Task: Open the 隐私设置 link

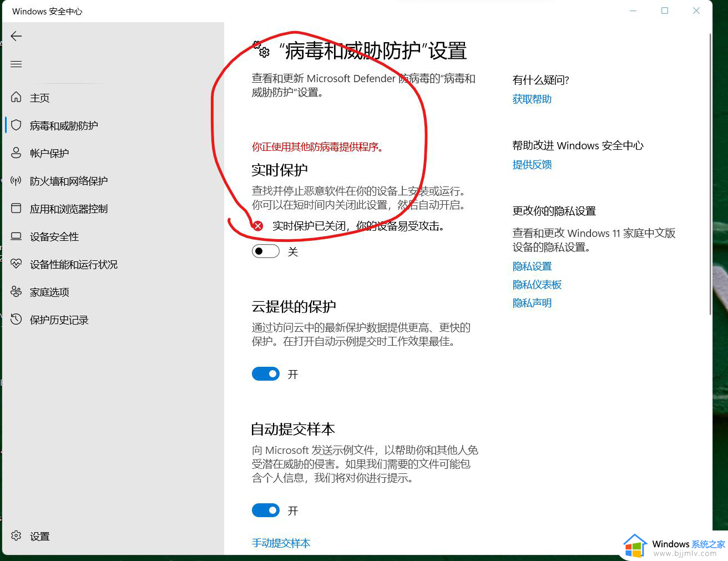Action: pos(532,266)
